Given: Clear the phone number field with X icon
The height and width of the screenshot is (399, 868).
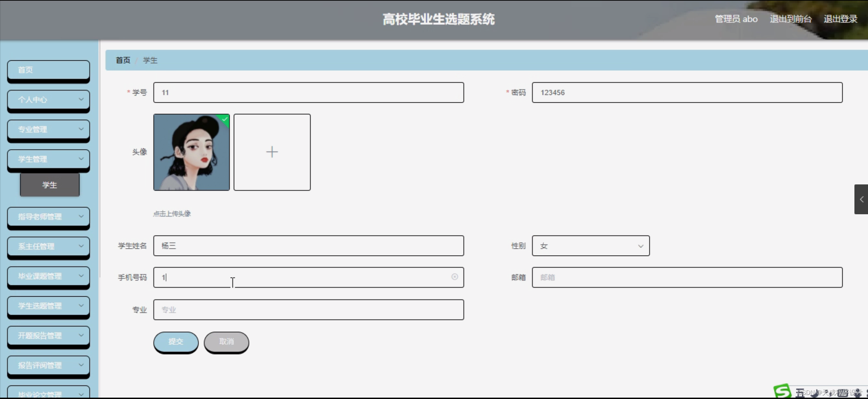Looking at the screenshot, I should pos(454,277).
